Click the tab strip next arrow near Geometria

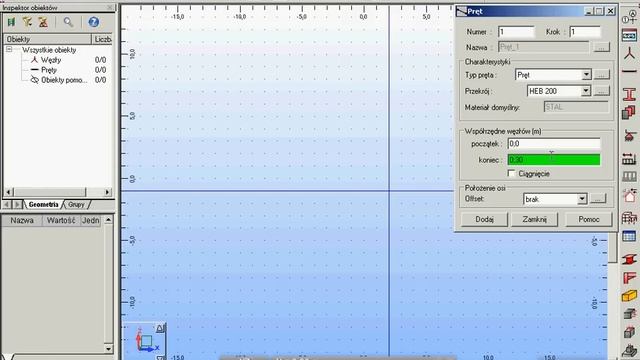pyautogui.click(x=17, y=204)
